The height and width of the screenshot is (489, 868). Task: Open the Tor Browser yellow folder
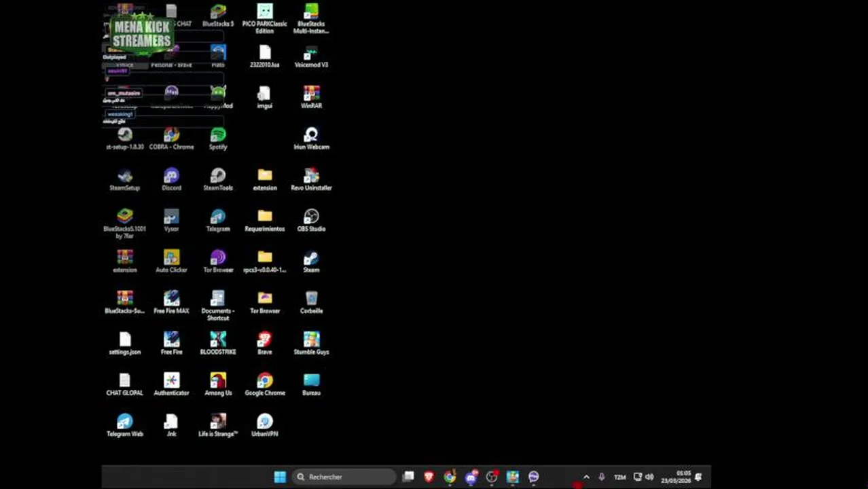pos(265,302)
